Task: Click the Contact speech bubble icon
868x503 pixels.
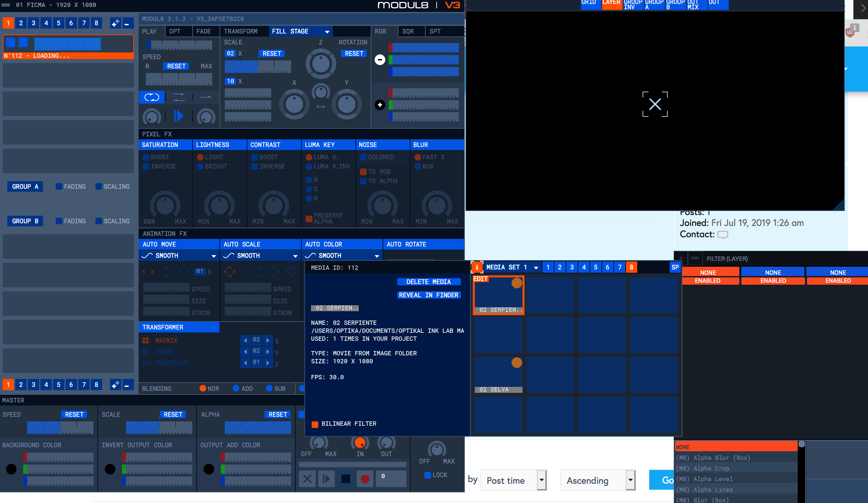Action: click(x=723, y=235)
